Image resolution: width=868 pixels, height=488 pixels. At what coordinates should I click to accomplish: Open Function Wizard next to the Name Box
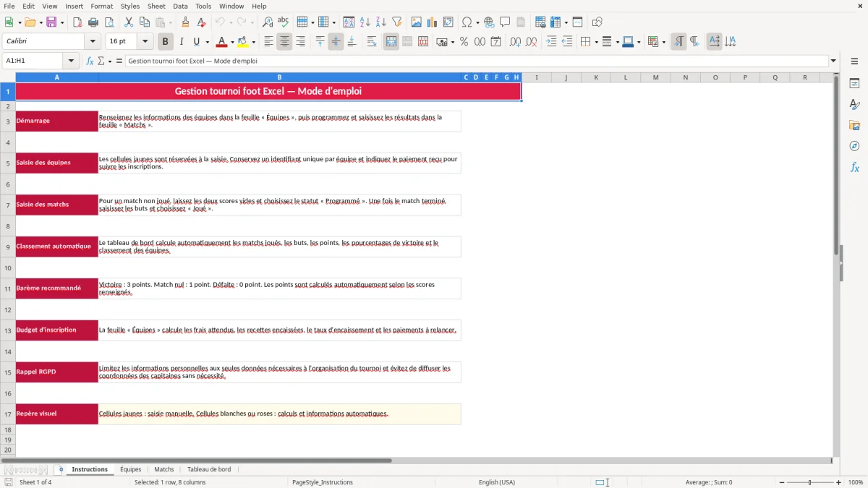[x=90, y=61]
